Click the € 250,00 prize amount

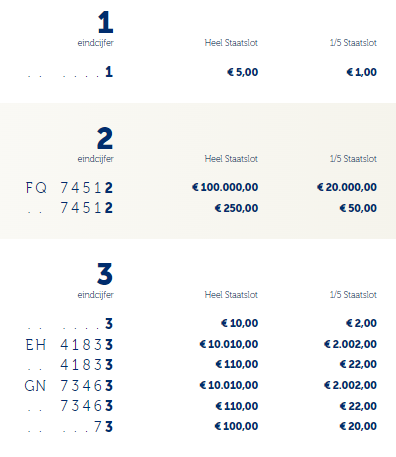click(x=236, y=208)
